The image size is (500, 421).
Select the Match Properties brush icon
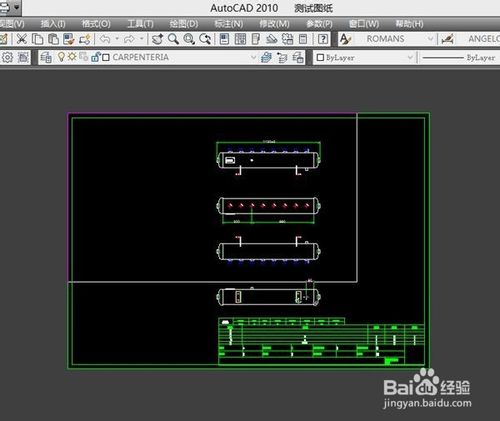pos(69,39)
